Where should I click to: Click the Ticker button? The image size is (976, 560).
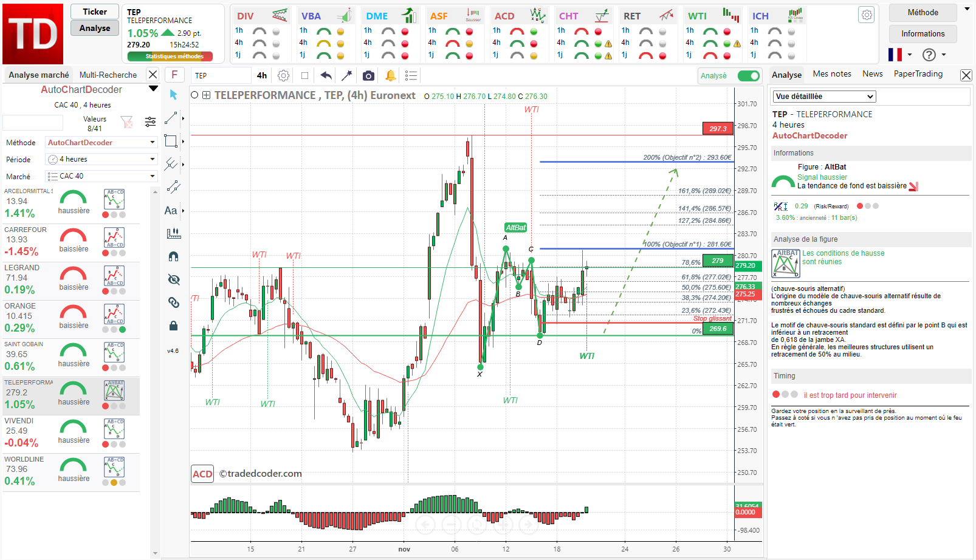pos(95,12)
